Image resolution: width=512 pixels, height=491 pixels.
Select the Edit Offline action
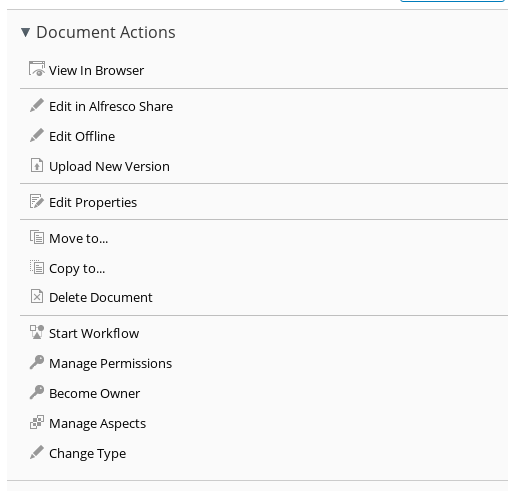82,136
